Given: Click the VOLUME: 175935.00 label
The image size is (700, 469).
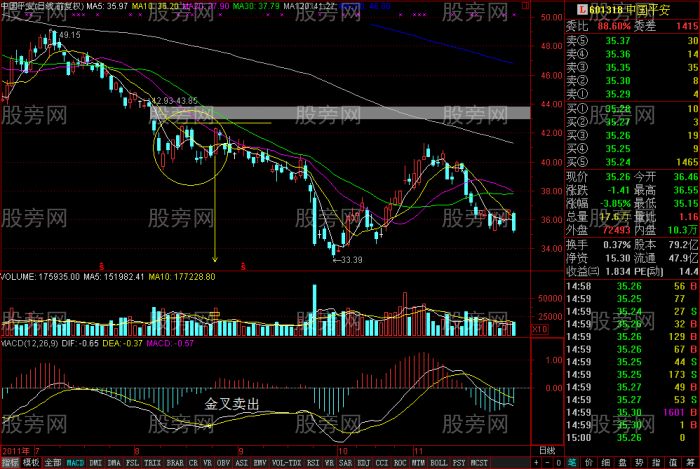Looking at the screenshot, I should tap(40, 277).
